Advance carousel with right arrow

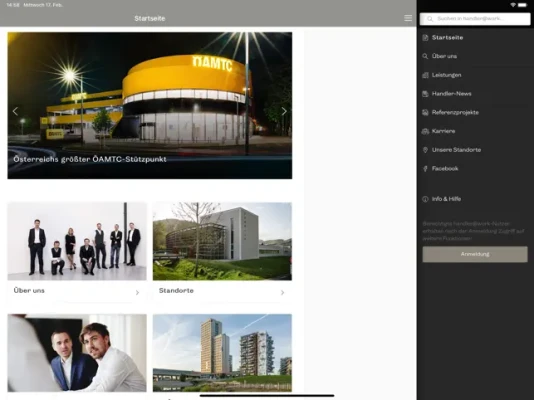click(284, 111)
